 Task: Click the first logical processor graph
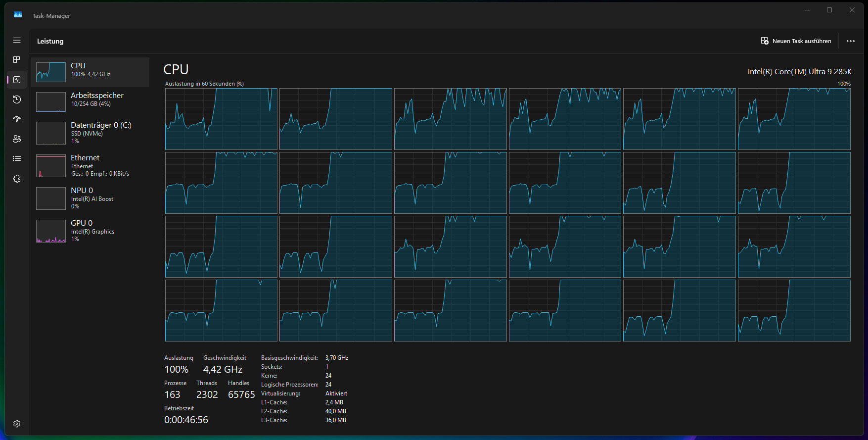point(221,119)
